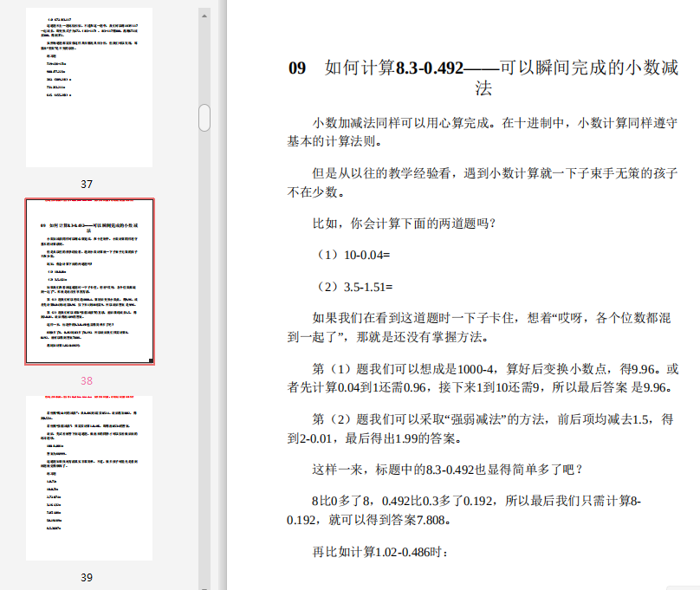This screenshot has height=590, width=700.
Task: Click the paragraph starting 第（2）题我们可以采取
Action: pos(480,429)
